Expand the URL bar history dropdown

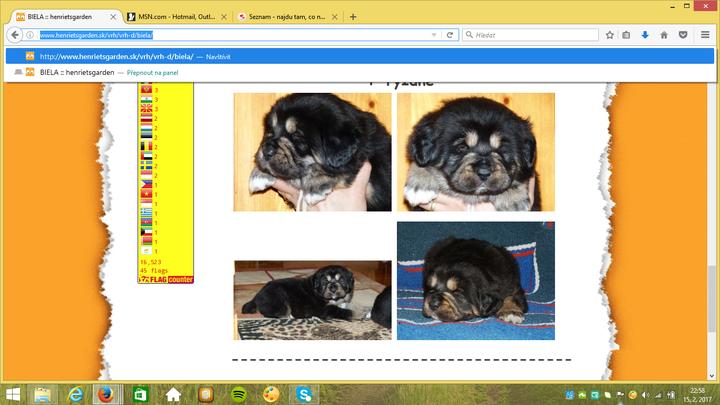click(433, 35)
